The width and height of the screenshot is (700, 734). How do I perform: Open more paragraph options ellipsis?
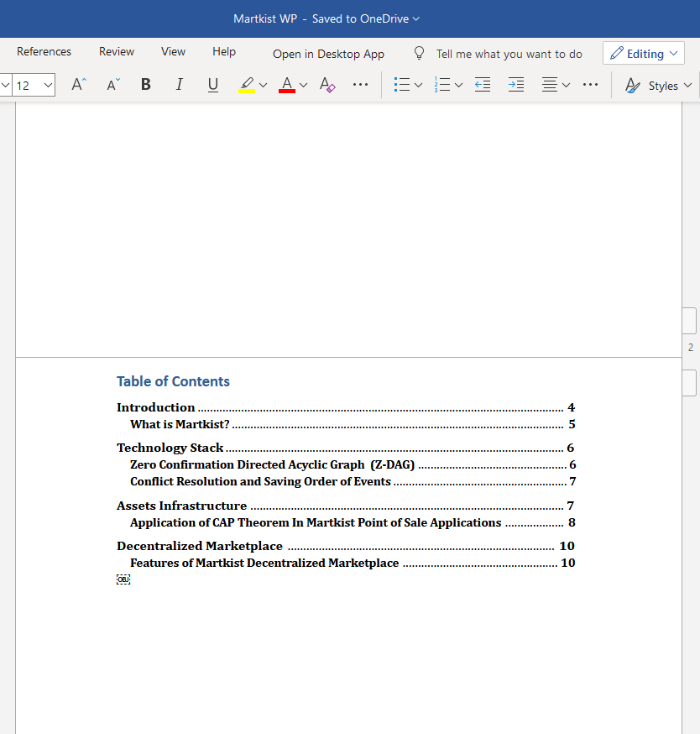(x=591, y=85)
